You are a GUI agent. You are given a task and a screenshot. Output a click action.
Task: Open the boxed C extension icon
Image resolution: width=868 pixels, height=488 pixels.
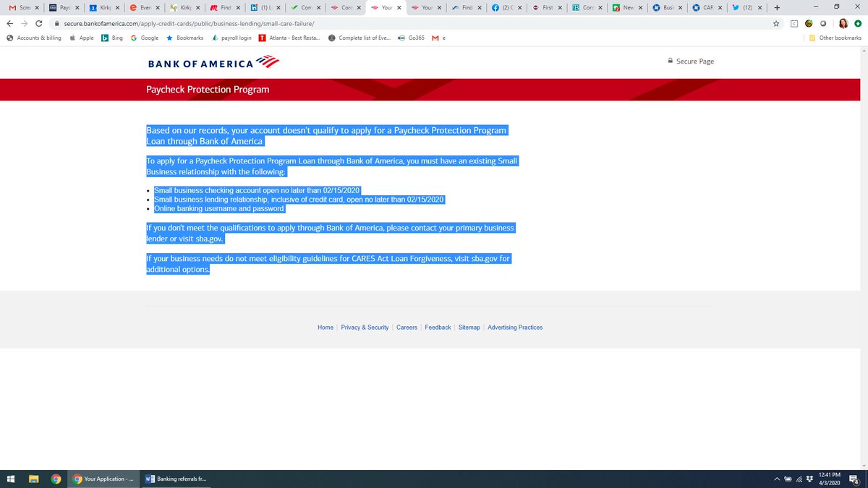tap(793, 23)
